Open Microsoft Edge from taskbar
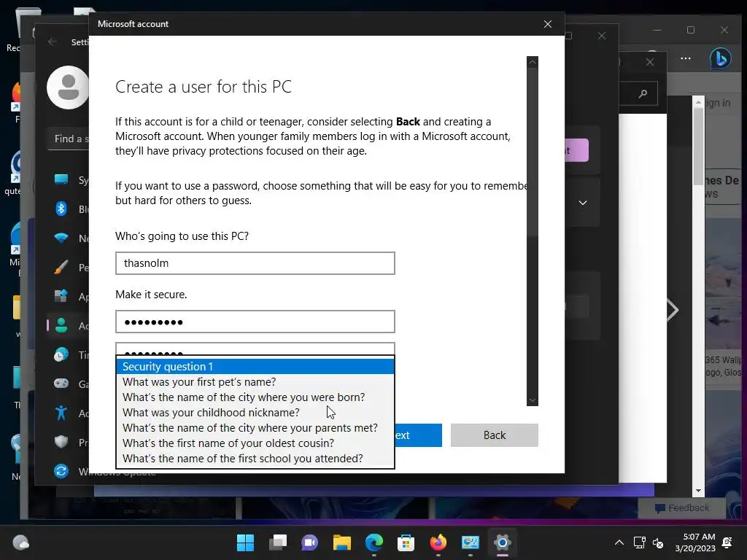 [374, 542]
